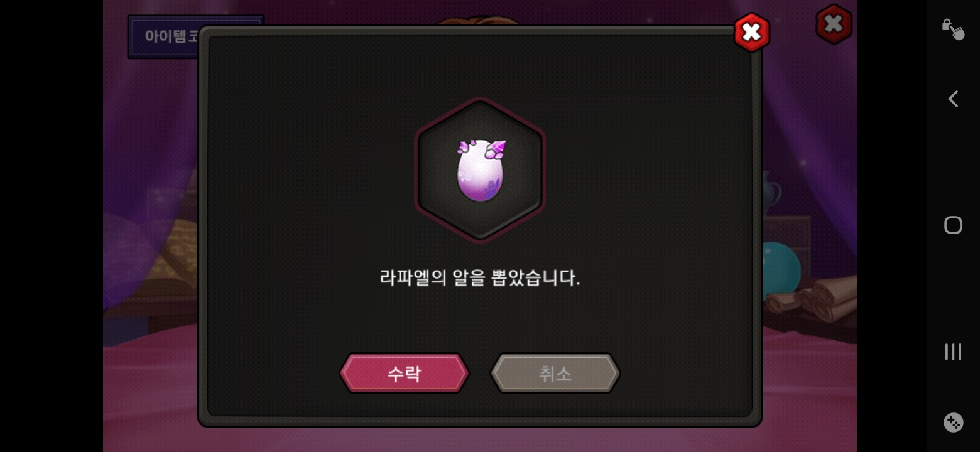Tap the Android home button

[x=953, y=225]
